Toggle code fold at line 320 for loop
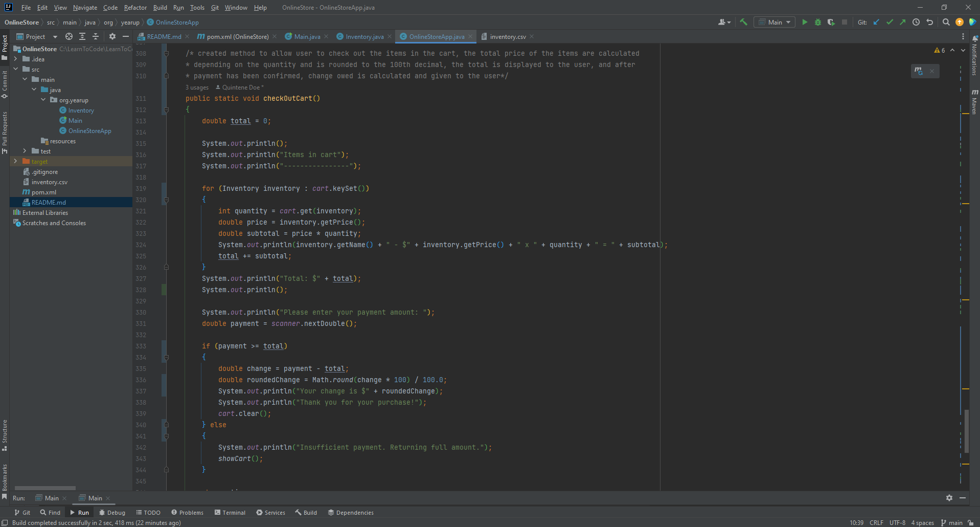This screenshot has height=527, width=980. click(166, 200)
